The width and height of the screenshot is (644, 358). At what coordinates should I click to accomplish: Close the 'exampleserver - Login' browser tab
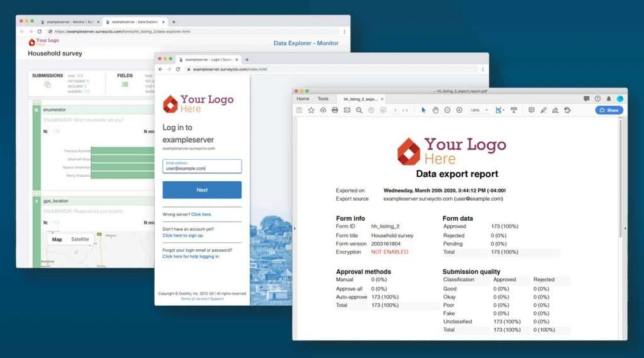pos(236,60)
